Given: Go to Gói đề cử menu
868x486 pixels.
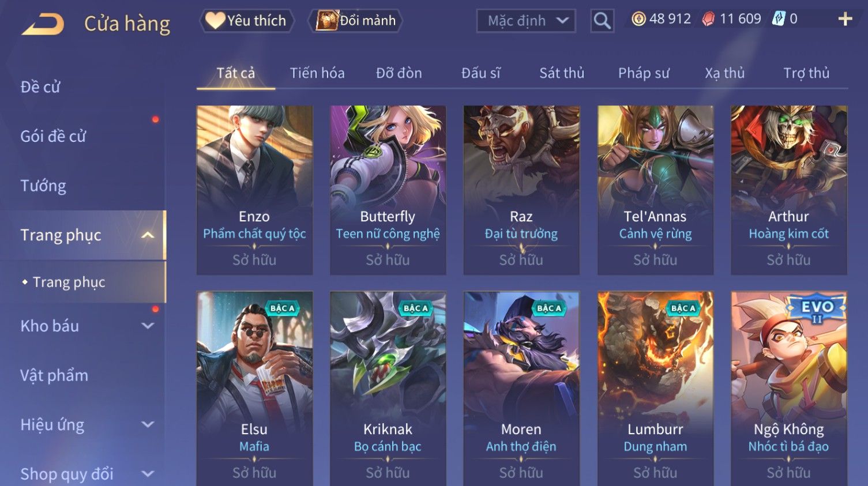Looking at the screenshot, I should point(53,137).
